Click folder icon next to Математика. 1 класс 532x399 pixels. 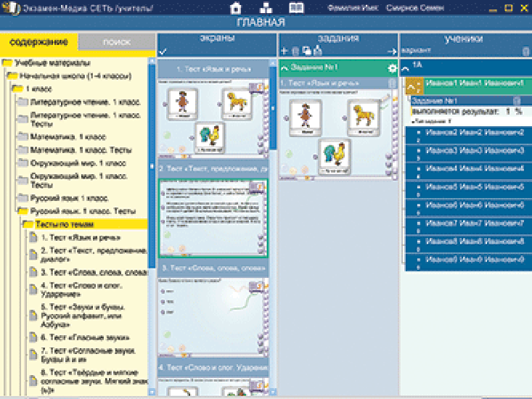pyautogui.click(x=22, y=136)
